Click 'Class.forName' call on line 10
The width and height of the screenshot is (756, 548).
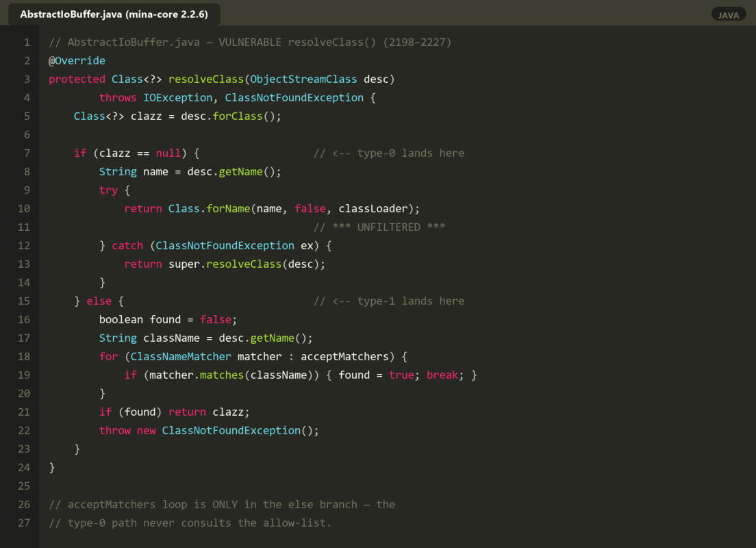[210, 209]
